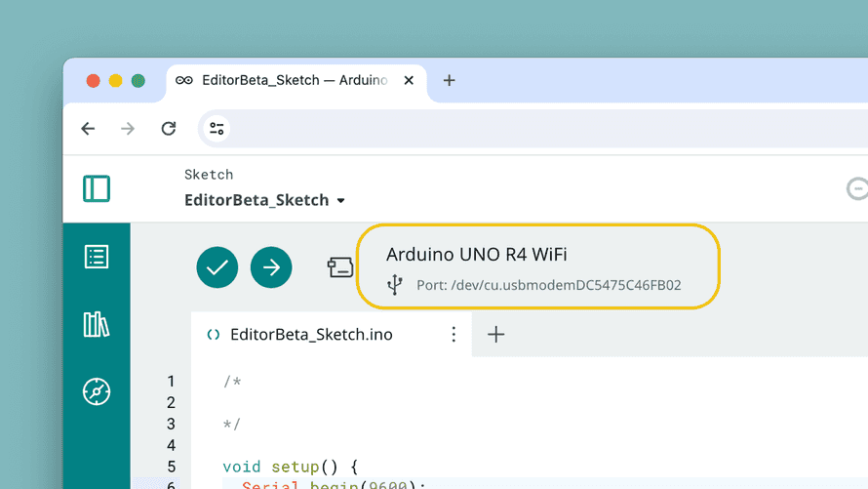This screenshot has width=868, height=489.
Task: Toggle the sidebar panel icon
Action: 97,188
